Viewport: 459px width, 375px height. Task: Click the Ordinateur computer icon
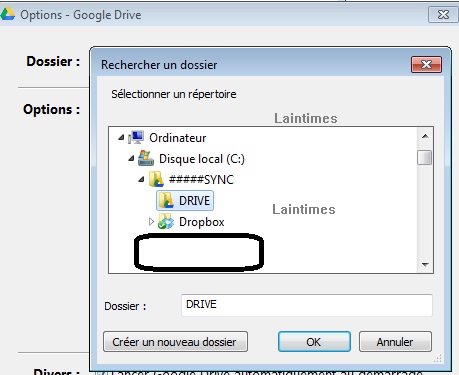136,137
